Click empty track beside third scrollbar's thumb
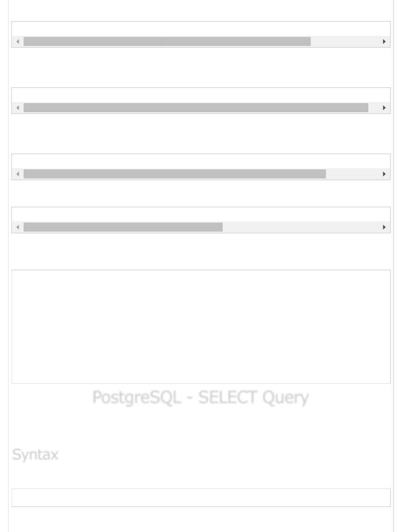Screen dimensions: 402x532 [x=351, y=174]
